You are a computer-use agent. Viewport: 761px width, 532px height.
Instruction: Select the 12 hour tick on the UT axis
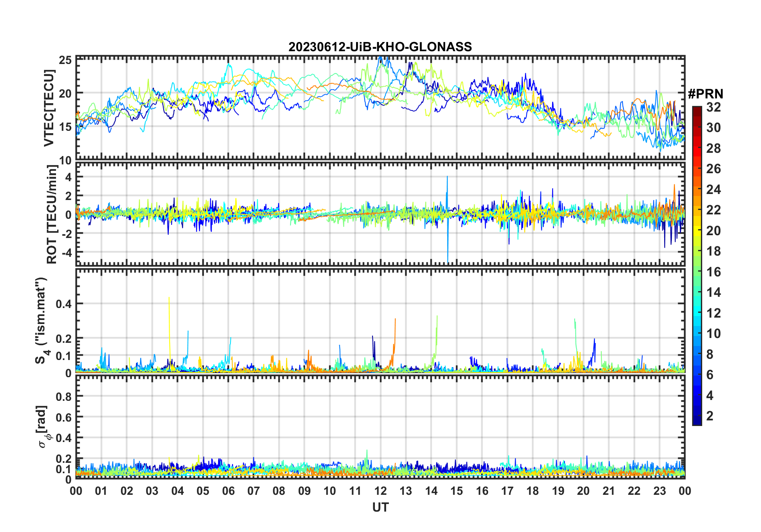[380, 491]
